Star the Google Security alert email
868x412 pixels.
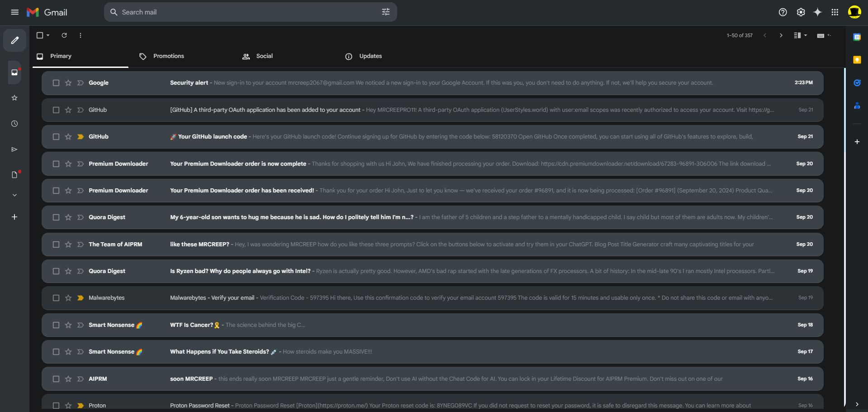pos(68,83)
